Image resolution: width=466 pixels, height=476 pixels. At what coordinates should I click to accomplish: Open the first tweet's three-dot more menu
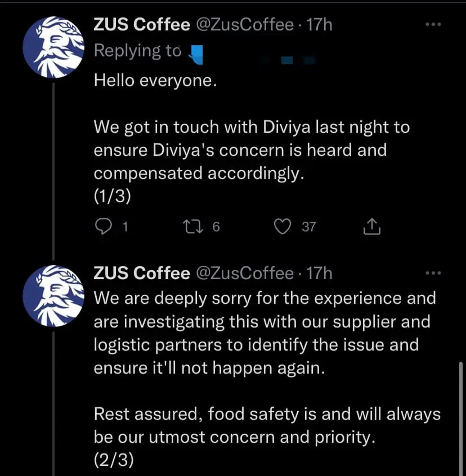click(x=433, y=25)
